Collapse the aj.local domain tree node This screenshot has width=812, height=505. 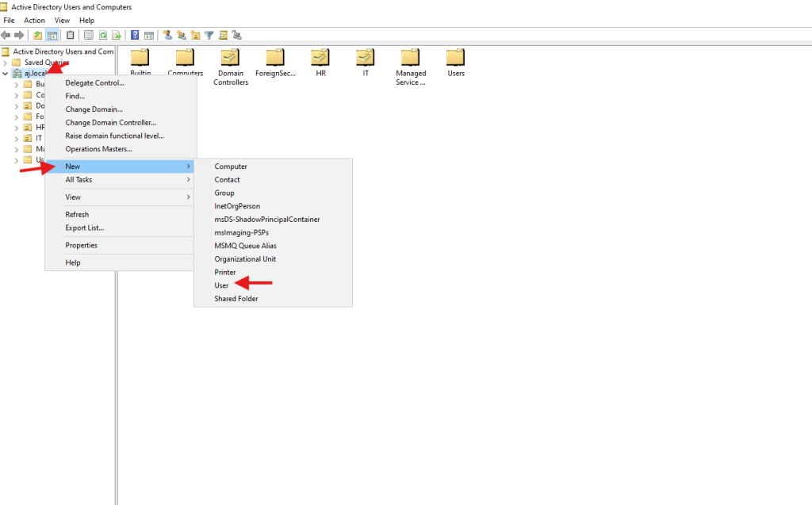[x=6, y=73]
